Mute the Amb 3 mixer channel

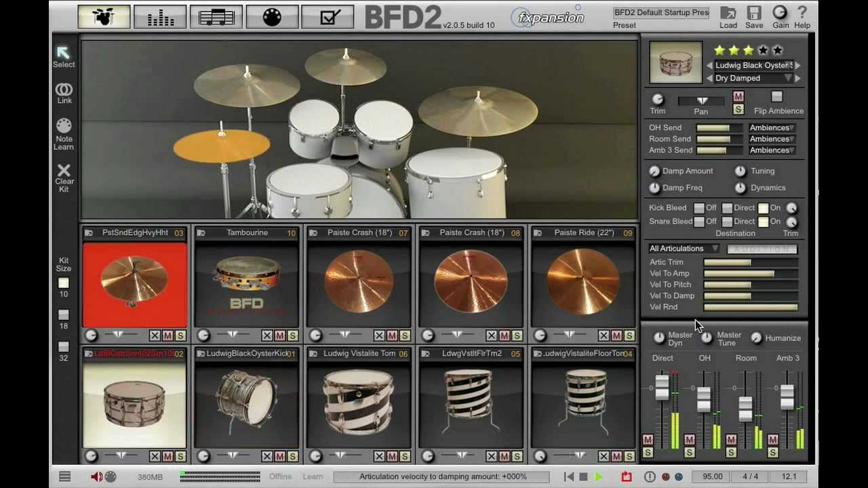(x=773, y=440)
